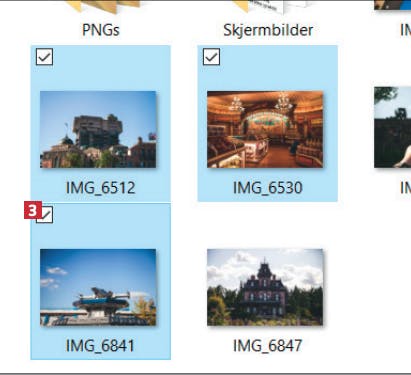Image resolution: width=411 pixels, height=375 pixels.
Task: Click the cut-off label next to Skjermbilder
Action: click(405, 30)
